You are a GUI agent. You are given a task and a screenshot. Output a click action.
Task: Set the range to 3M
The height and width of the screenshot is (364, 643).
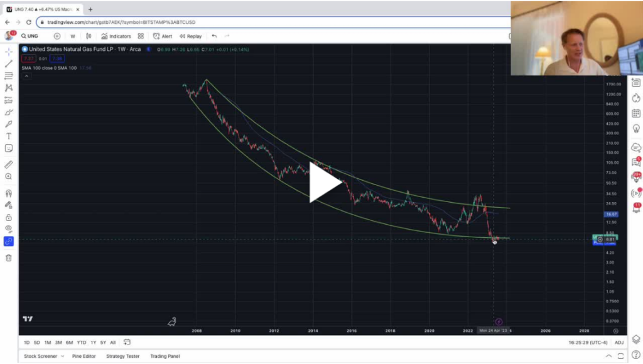tap(58, 342)
